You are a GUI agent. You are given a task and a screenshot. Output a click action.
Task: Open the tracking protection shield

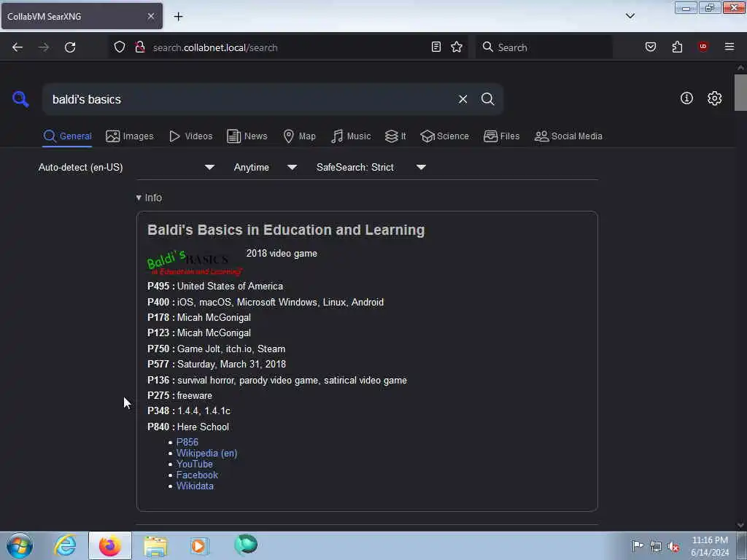tap(120, 47)
